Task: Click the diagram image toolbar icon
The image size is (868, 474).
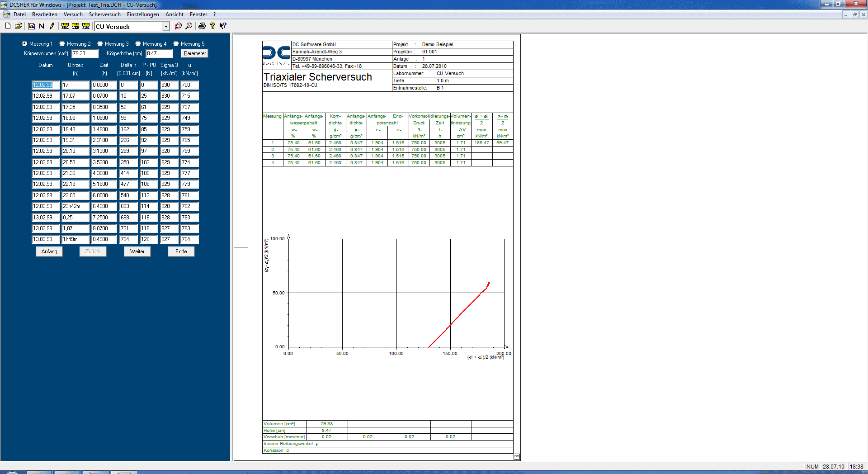Action: [31, 26]
